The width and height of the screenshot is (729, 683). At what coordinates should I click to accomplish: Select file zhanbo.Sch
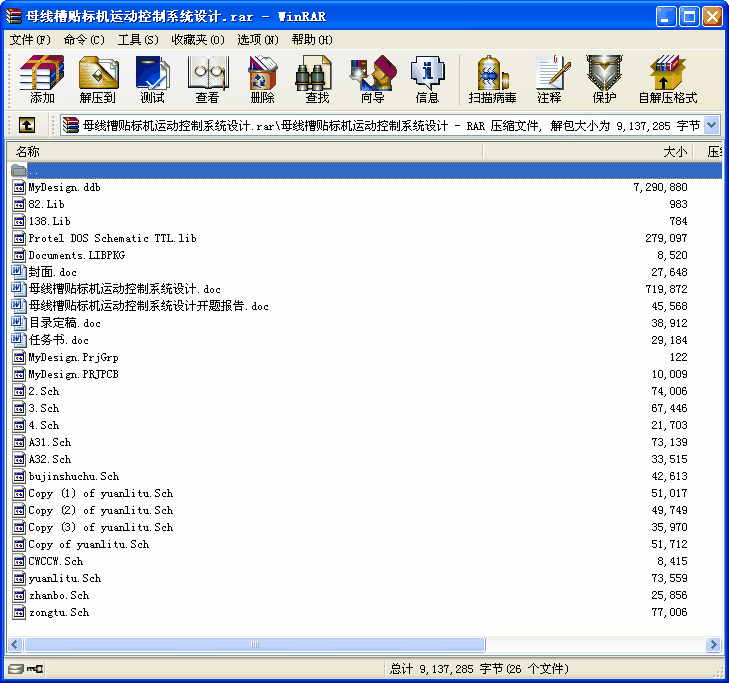click(x=59, y=596)
